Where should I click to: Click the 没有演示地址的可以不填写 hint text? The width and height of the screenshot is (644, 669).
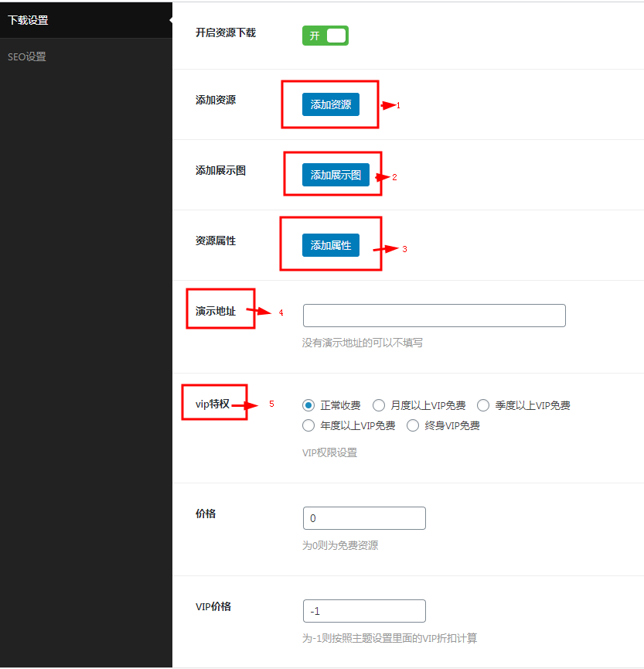click(x=363, y=343)
